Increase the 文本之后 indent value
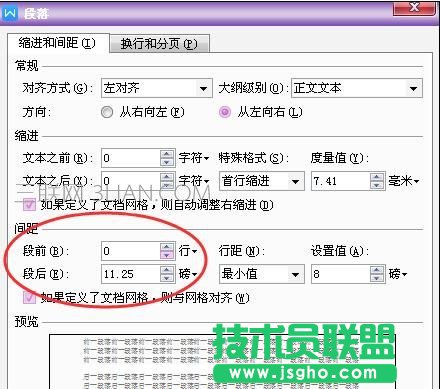 pyautogui.click(x=167, y=177)
